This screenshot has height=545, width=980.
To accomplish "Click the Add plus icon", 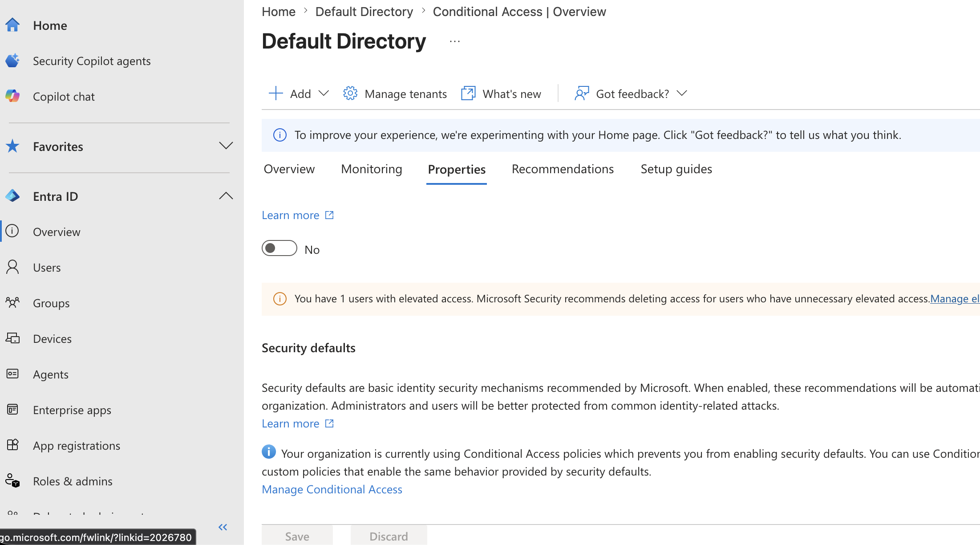I will [x=276, y=94].
